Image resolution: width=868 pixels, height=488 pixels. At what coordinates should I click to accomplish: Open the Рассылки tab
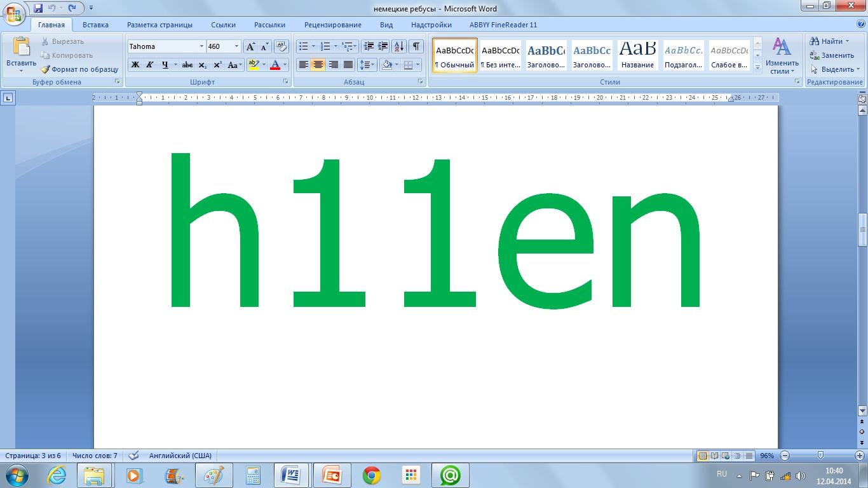[269, 25]
